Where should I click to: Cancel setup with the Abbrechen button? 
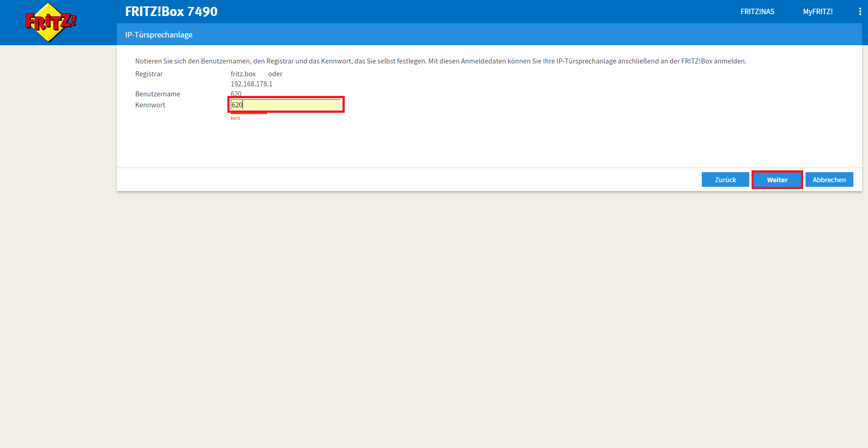pyautogui.click(x=829, y=180)
